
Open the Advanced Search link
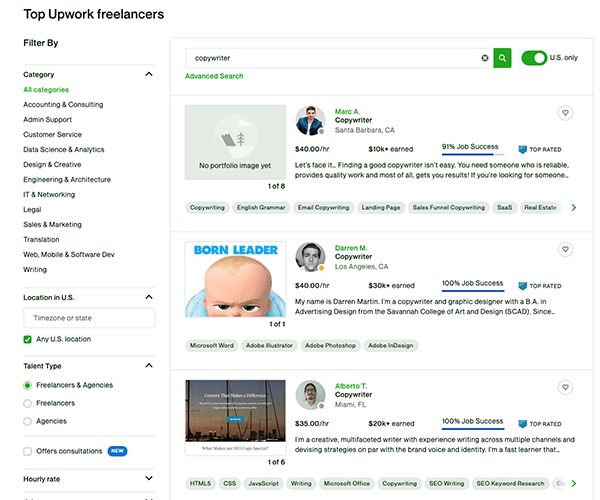tap(213, 76)
